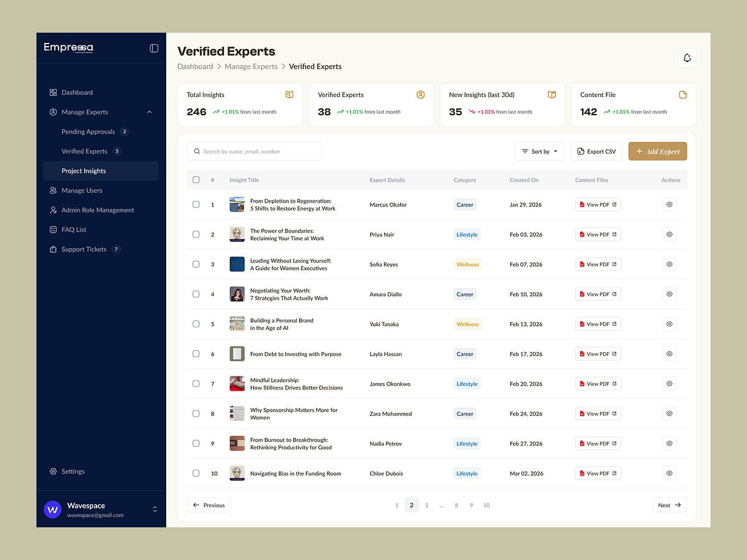Click the search by name input field
747x560 pixels.
pyautogui.click(x=255, y=151)
